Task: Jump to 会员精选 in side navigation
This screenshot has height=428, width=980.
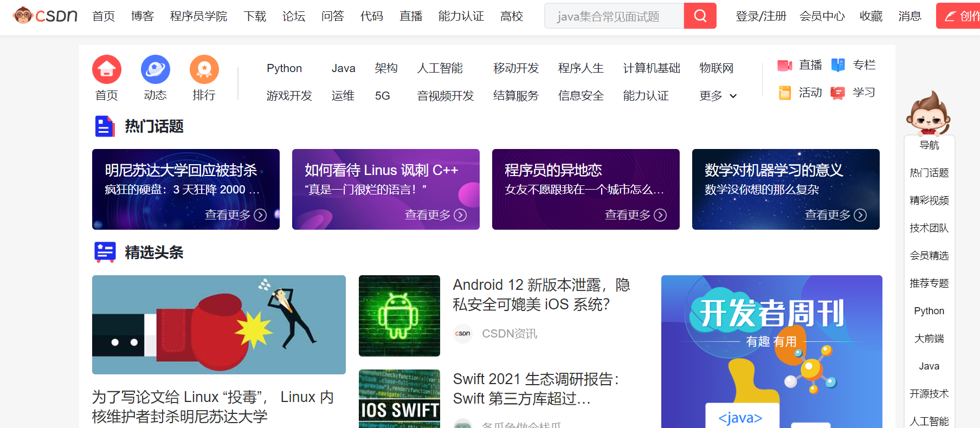Action: coord(929,256)
